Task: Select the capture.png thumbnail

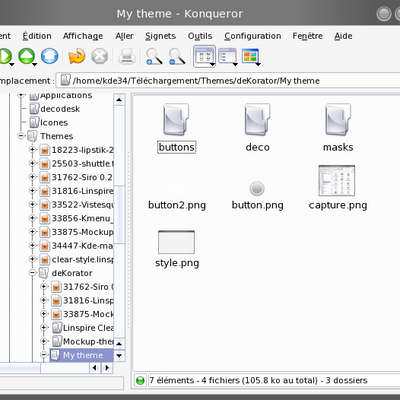Action: 337,180
